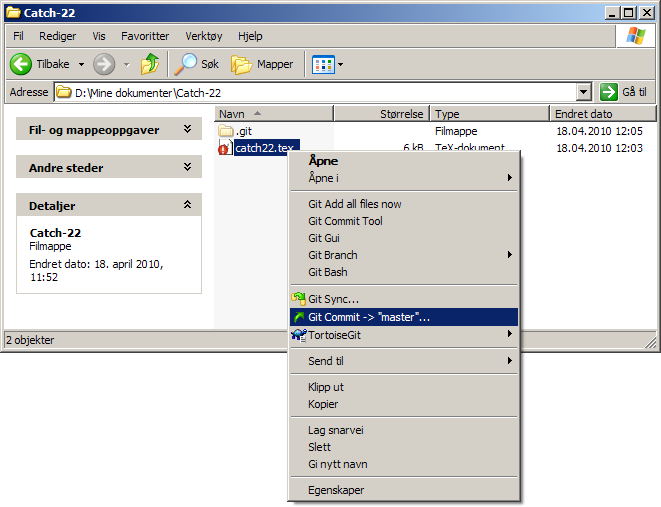This screenshot has width=661, height=507.
Task: Expand the Fil- og mappeoppgaver panel
Action: [188, 129]
